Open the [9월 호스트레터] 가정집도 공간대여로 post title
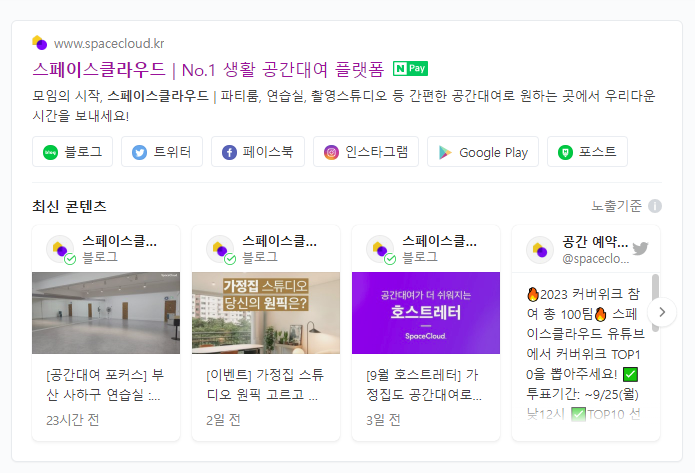The height and width of the screenshot is (473, 695). pos(424,384)
